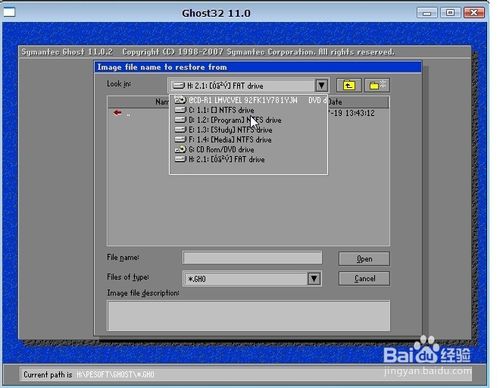This screenshot has width=500, height=388.
Task: Select C: 1.1 NTFS drive
Action: (x=248, y=110)
